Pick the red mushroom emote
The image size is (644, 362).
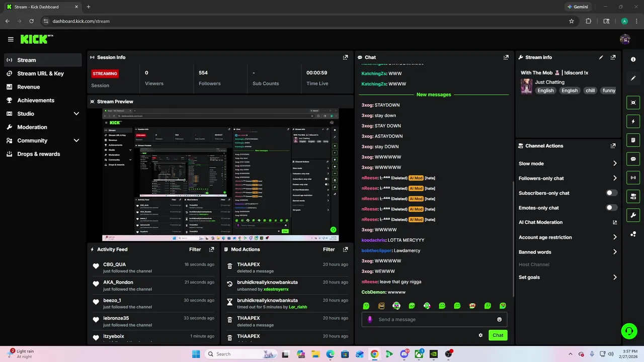click(x=472, y=306)
